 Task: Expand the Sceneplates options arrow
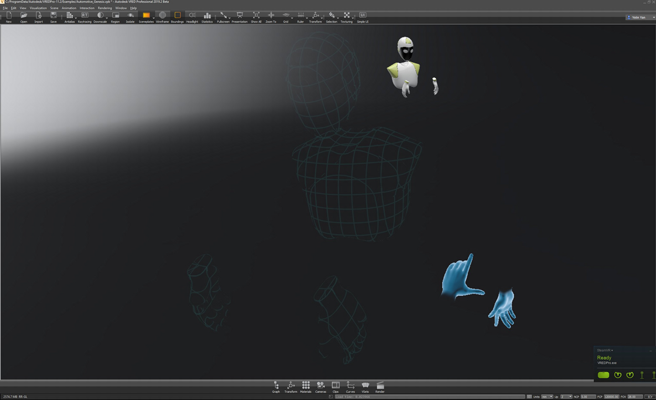[x=154, y=18]
